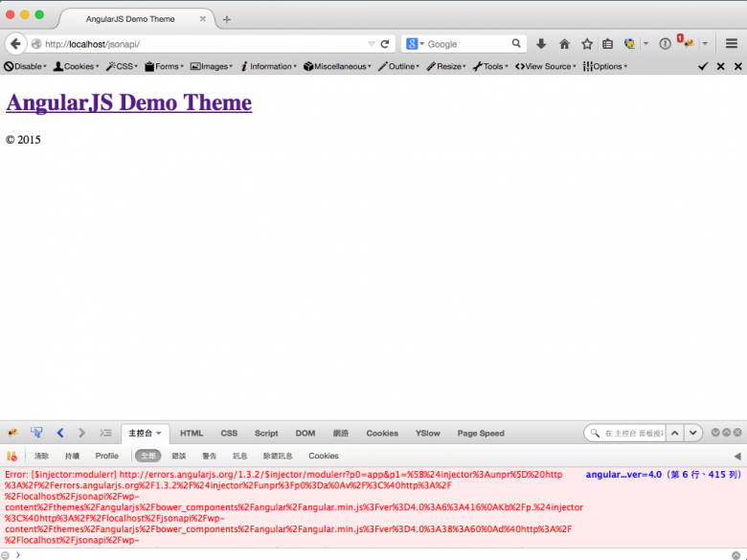The image size is (747, 560).
Task: Switch to the Firebug DOM tab
Action: (x=306, y=434)
